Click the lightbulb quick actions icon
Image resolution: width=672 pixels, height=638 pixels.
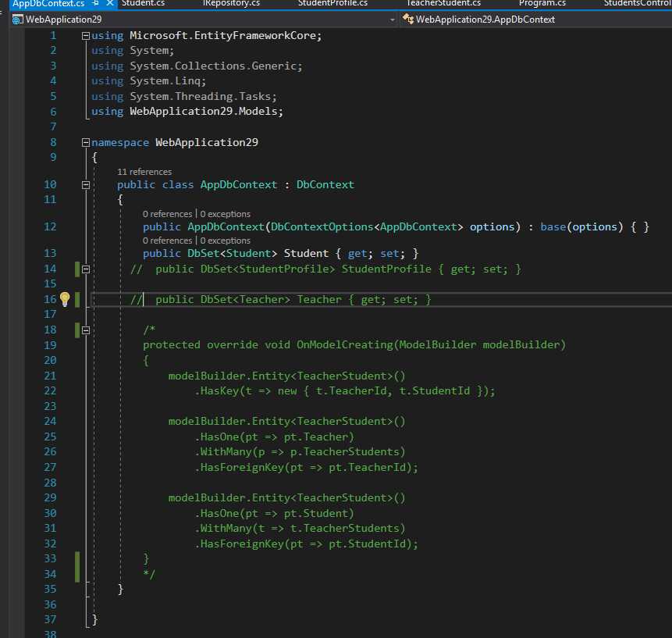[x=65, y=299]
